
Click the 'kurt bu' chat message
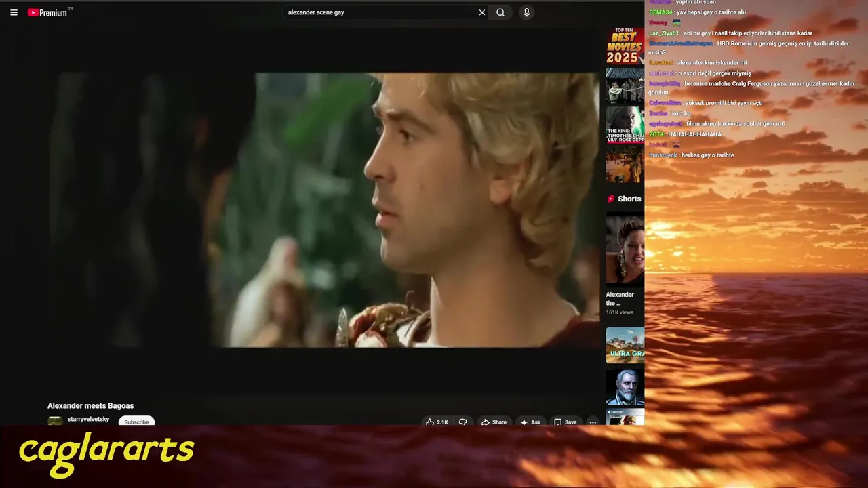point(669,113)
